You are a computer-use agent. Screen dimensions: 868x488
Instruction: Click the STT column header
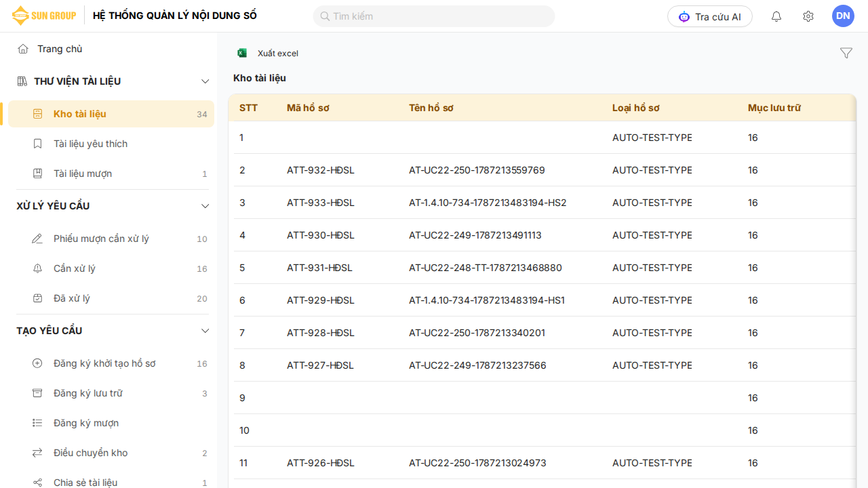[x=248, y=108]
